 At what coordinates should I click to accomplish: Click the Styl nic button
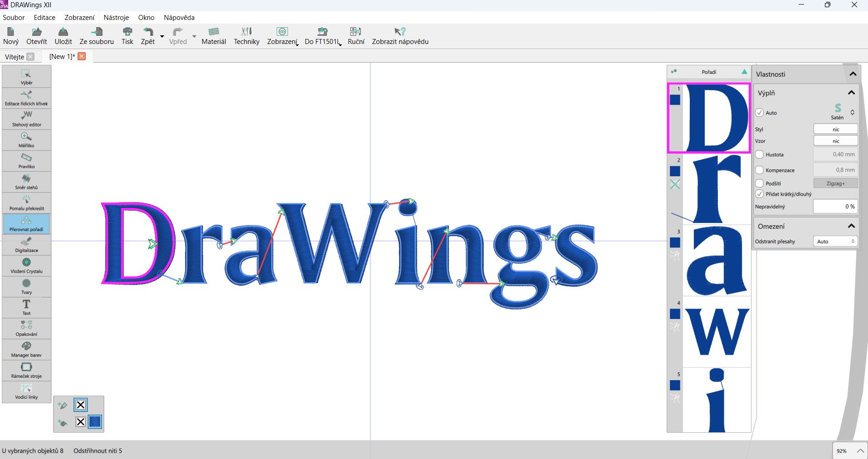(x=835, y=129)
